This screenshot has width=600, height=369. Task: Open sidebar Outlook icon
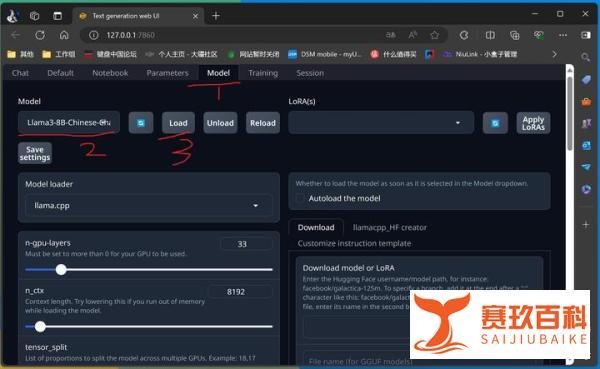(586, 145)
